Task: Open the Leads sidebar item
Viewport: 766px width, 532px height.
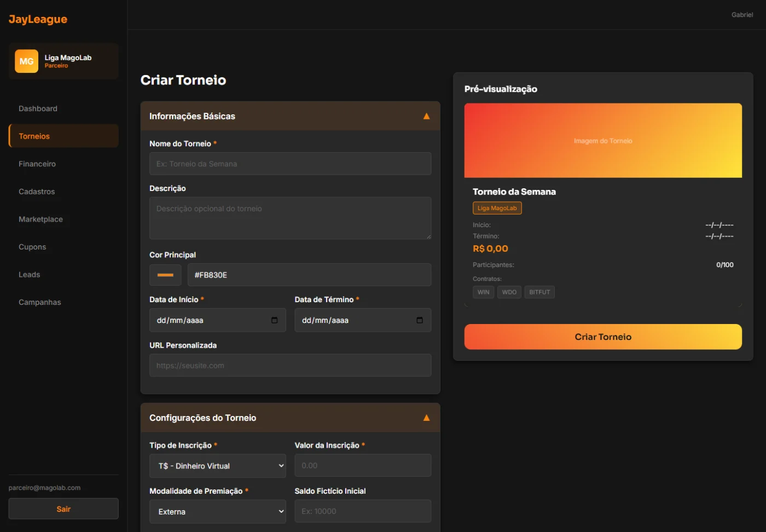Action: [63, 274]
